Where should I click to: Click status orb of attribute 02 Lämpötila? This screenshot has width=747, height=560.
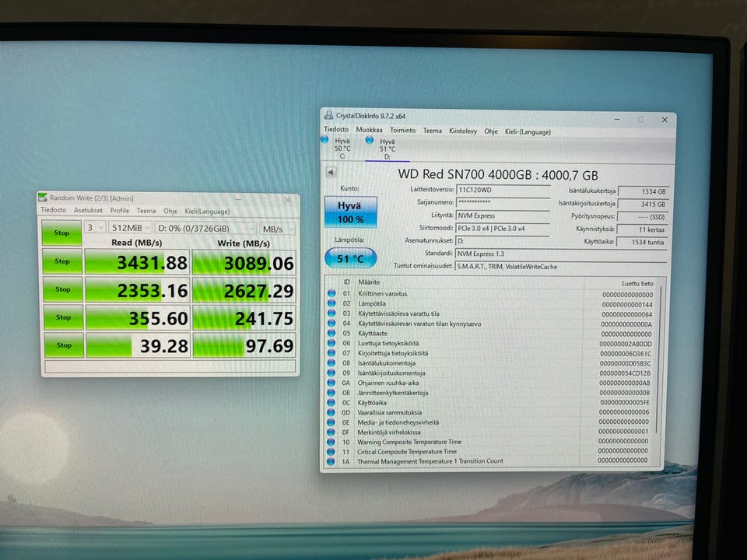331,303
